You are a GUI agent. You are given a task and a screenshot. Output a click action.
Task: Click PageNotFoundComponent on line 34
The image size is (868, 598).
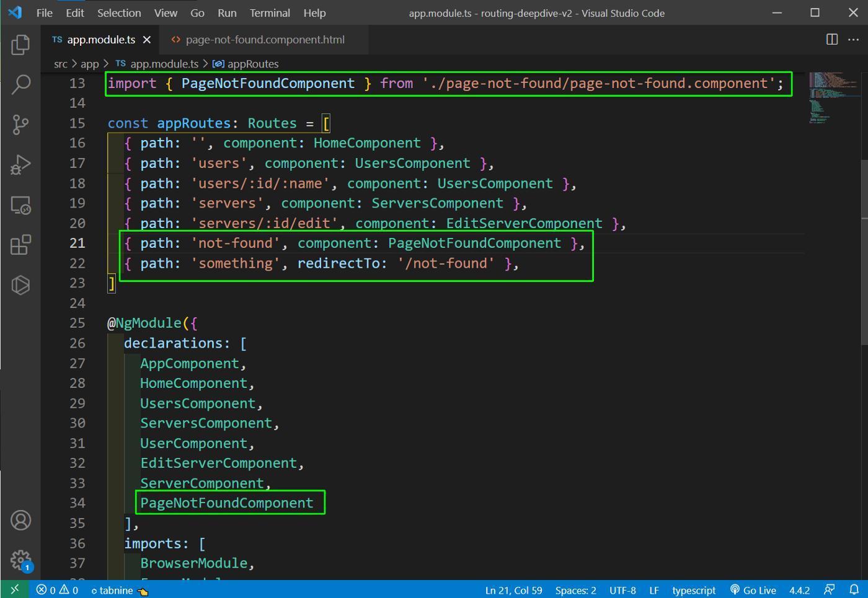click(227, 503)
